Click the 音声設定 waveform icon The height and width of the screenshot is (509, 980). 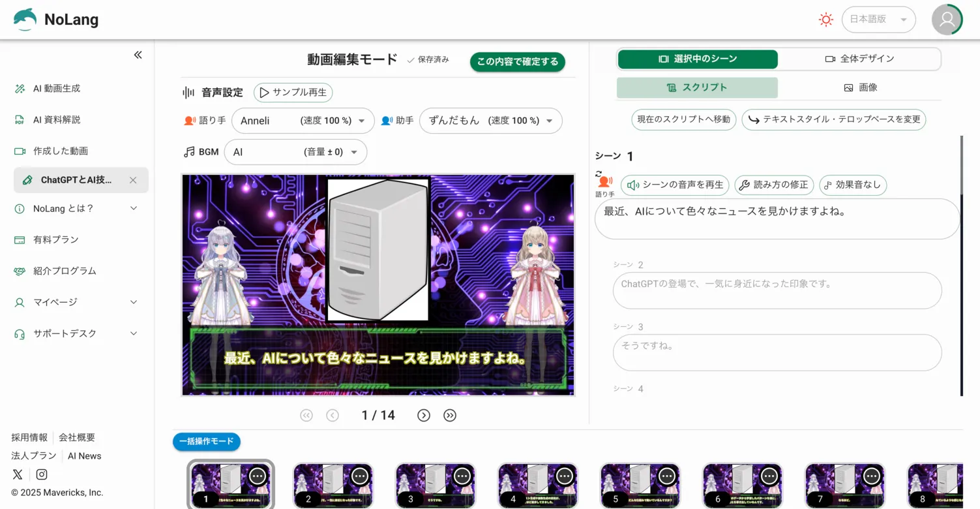188,93
